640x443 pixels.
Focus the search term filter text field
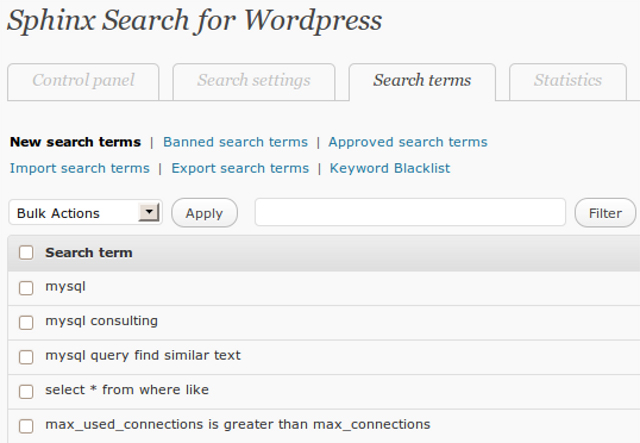pos(410,213)
